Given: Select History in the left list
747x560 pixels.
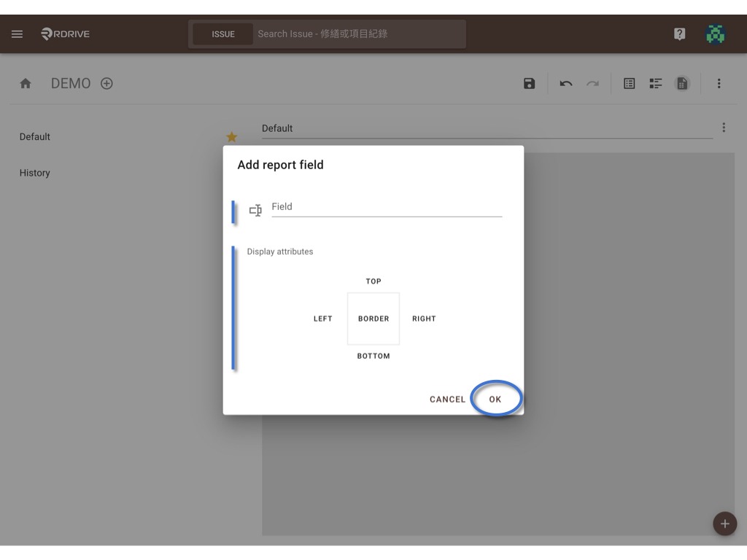Looking at the screenshot, I should [x=35, y=173].
